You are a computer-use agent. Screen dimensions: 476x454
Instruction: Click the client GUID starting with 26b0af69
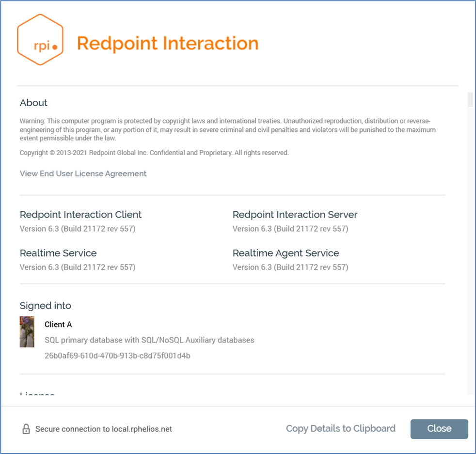coord(117,356)
